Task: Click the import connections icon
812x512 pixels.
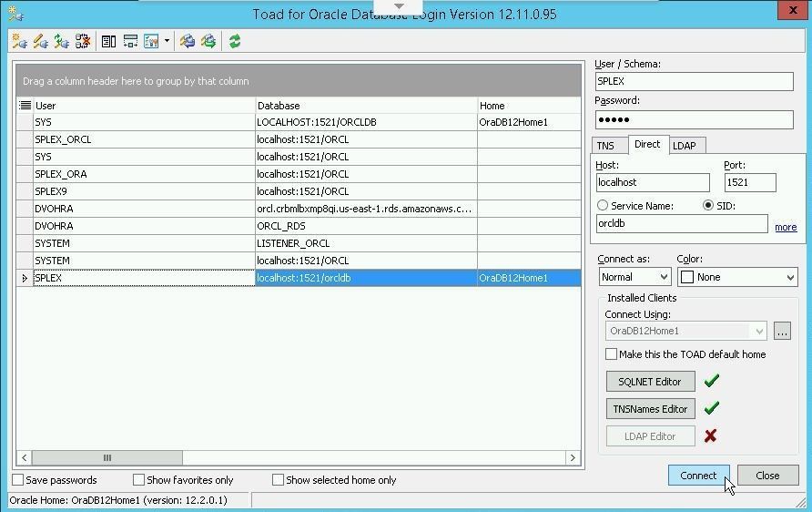Action: (x=187, y=41)
